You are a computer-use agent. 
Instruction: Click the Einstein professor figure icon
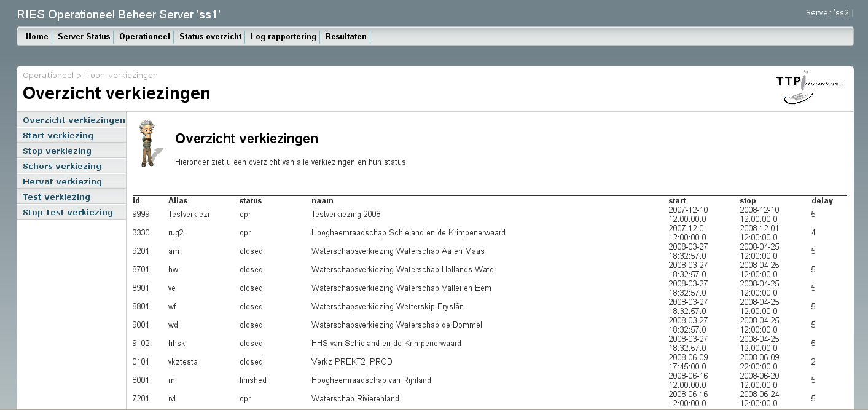tap(147, 143)
